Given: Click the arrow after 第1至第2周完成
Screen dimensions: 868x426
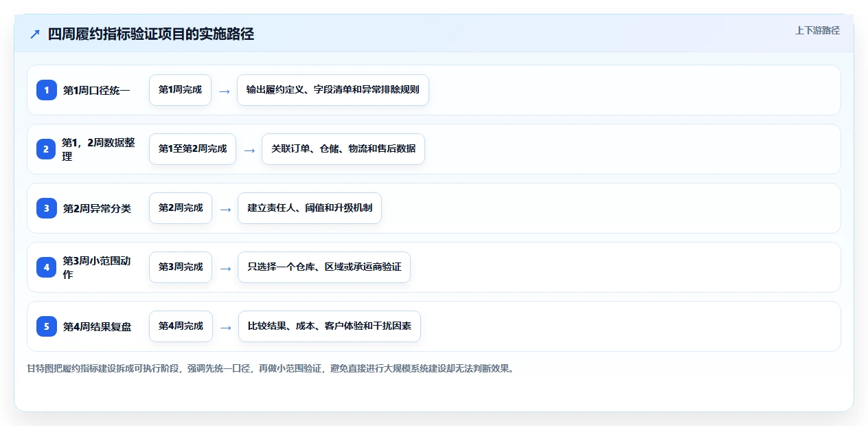Looking at the screenshot, I should 249,150.
